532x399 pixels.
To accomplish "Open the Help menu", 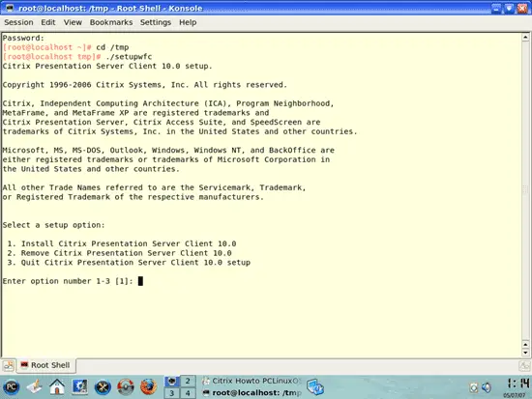I will [x=188, y=22].
